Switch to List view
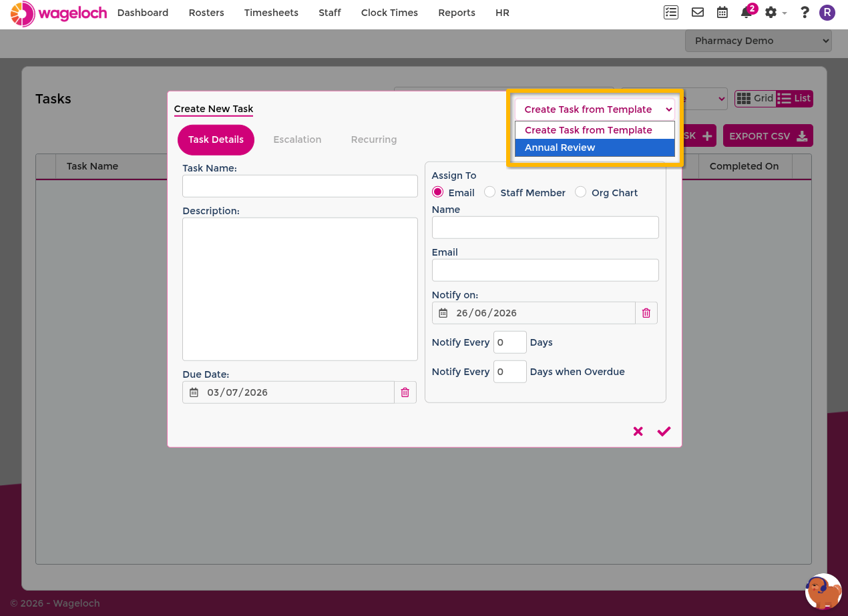 point(794,98)
